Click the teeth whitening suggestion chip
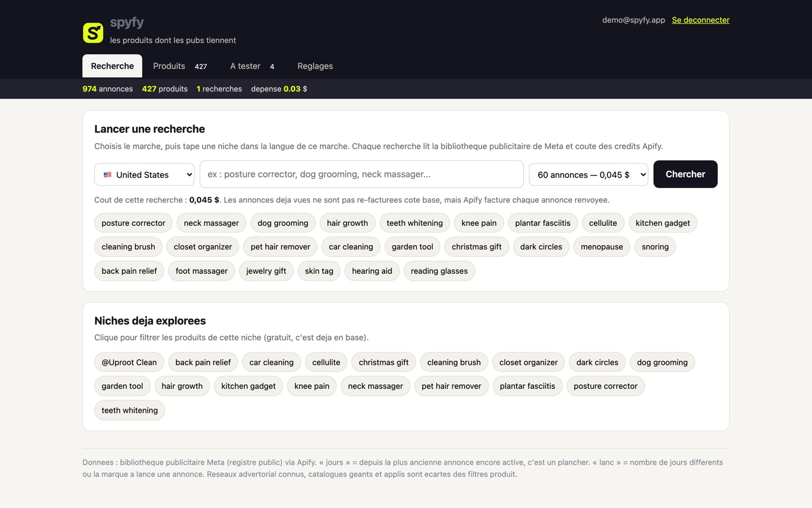812x508 pixels. 414,223
